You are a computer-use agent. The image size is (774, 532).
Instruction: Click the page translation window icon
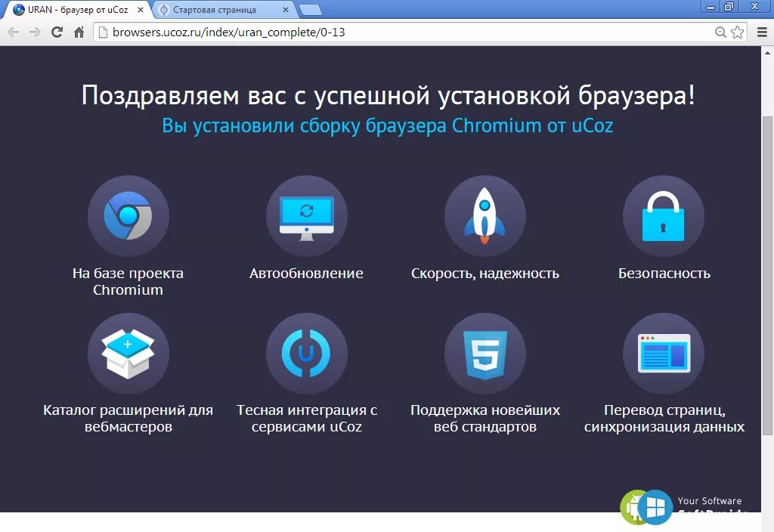coord(664,354)
